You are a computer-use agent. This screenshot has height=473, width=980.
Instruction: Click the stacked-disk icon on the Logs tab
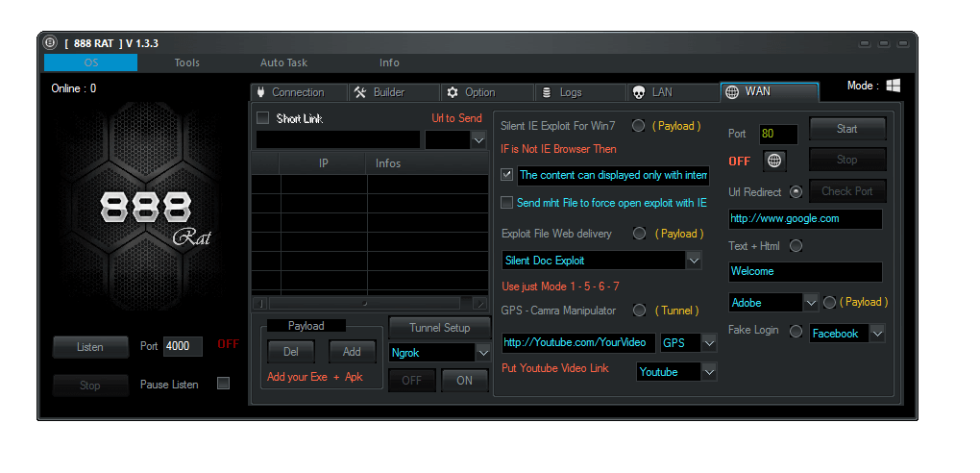pyautogui.click(x=547, y=92)
